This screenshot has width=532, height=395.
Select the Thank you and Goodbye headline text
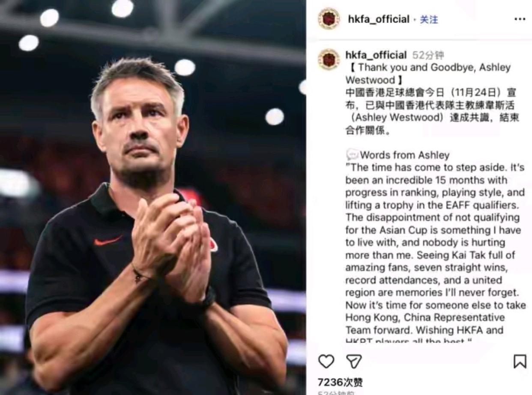coord(428,74)
